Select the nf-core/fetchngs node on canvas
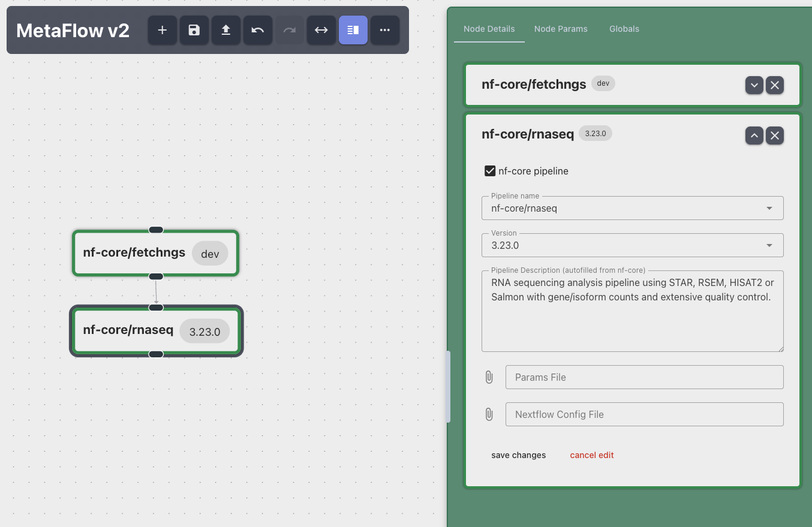812x527 pixels. click(156, 253)
